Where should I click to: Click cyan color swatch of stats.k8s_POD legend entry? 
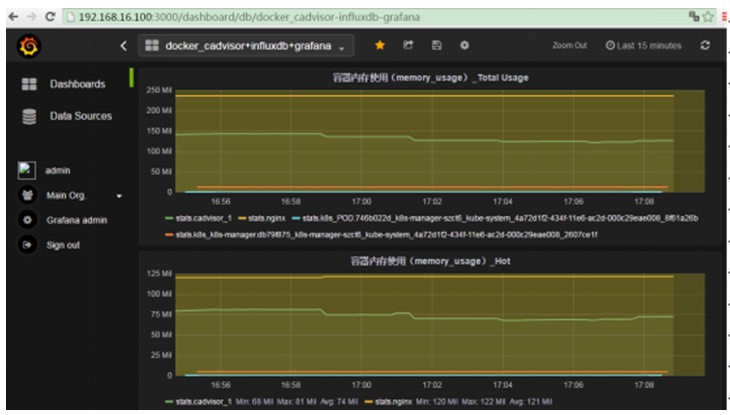(296, 218)
